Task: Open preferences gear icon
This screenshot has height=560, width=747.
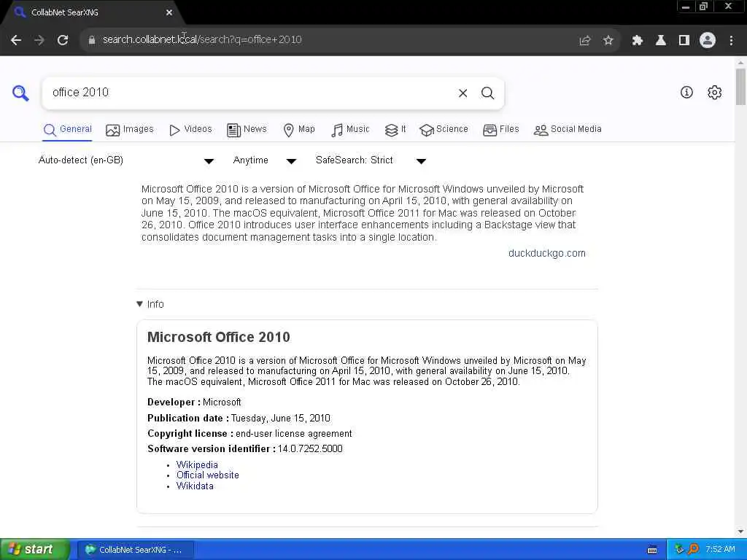Action: point(715,93)
